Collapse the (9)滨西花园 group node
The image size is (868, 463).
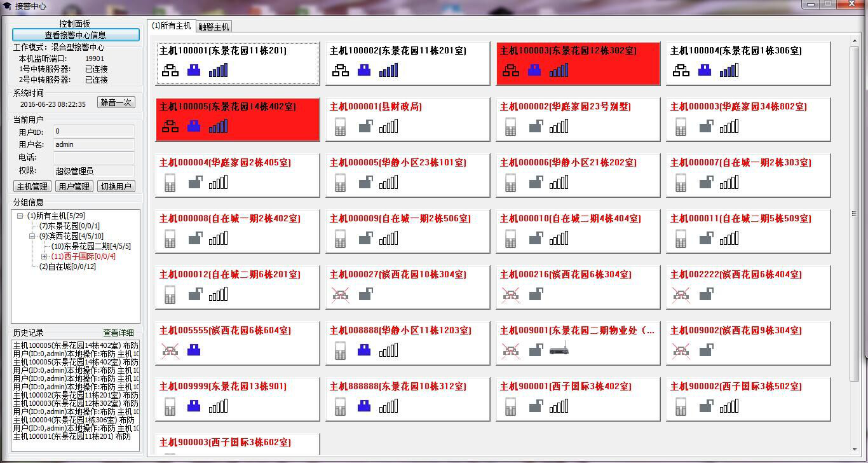pyautogui.click(x=32, y=237)
